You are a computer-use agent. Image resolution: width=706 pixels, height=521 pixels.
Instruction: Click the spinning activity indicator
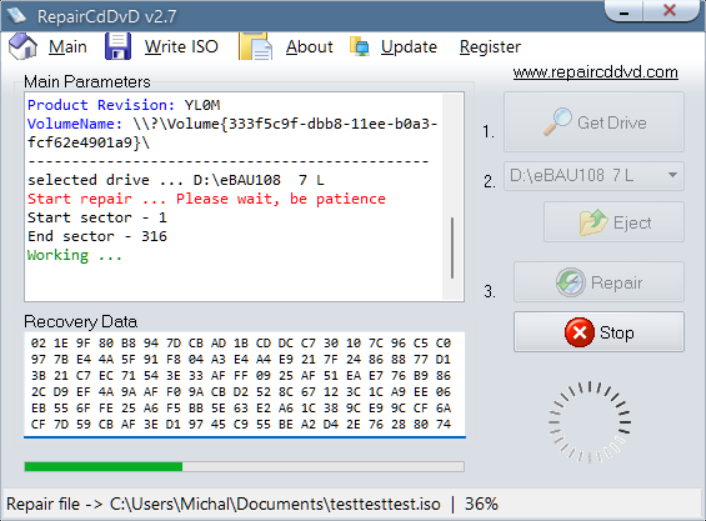tap(589, 422)
